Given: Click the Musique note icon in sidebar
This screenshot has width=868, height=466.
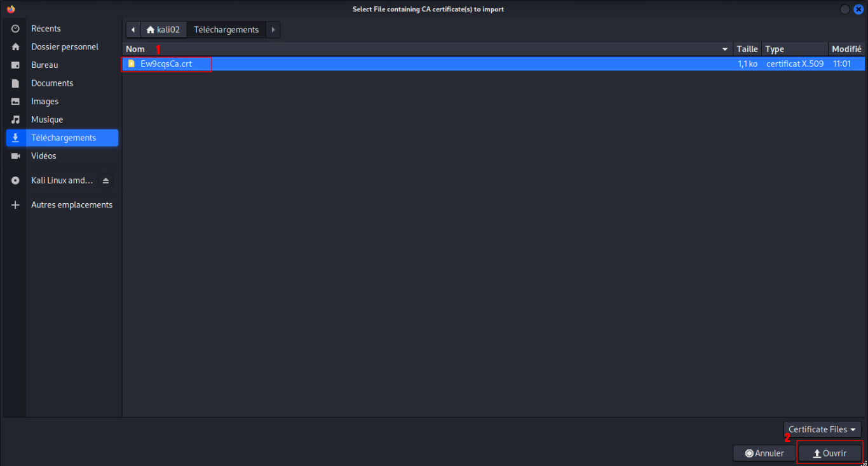Looking at the screenshot, I should coord(16,119).
